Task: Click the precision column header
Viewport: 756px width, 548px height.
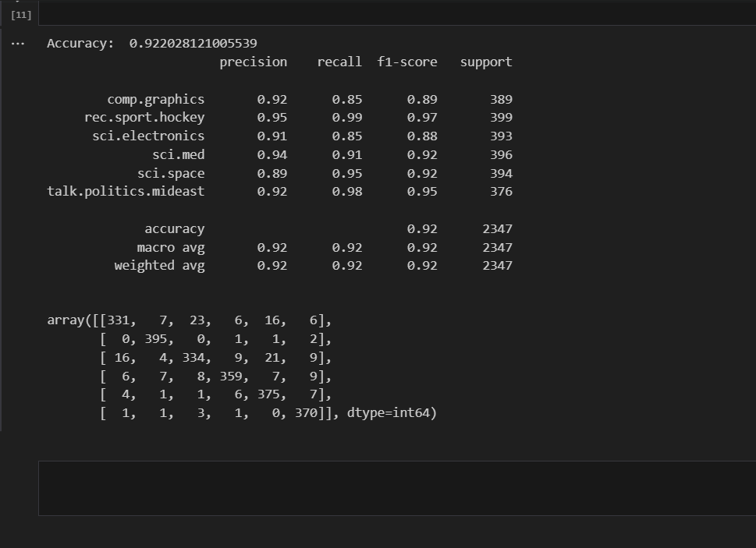Action: point(253,62)
